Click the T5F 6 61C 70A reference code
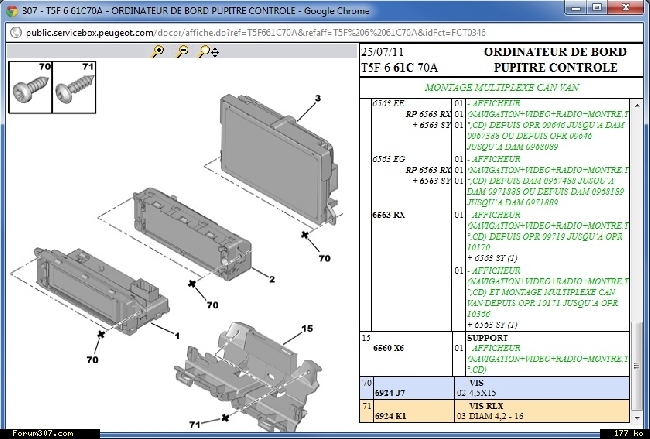650x439 pixels. tap(399, 68)
